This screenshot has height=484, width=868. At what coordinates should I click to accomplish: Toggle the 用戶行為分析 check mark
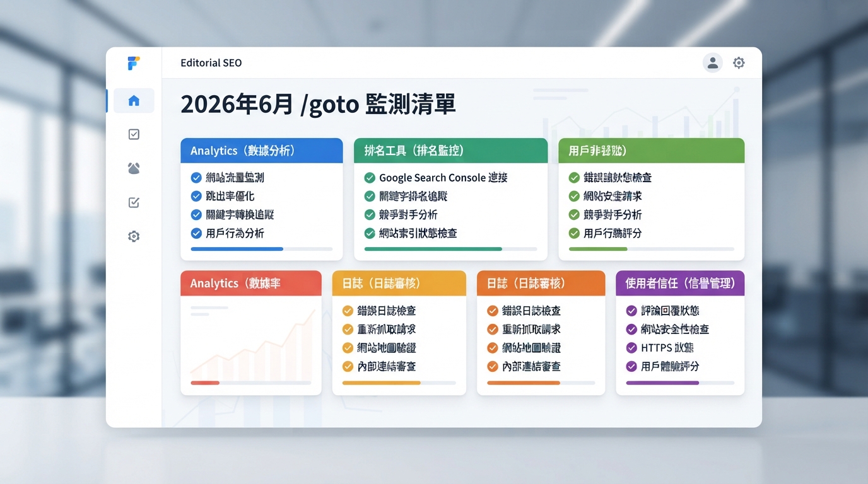[196, 233]
